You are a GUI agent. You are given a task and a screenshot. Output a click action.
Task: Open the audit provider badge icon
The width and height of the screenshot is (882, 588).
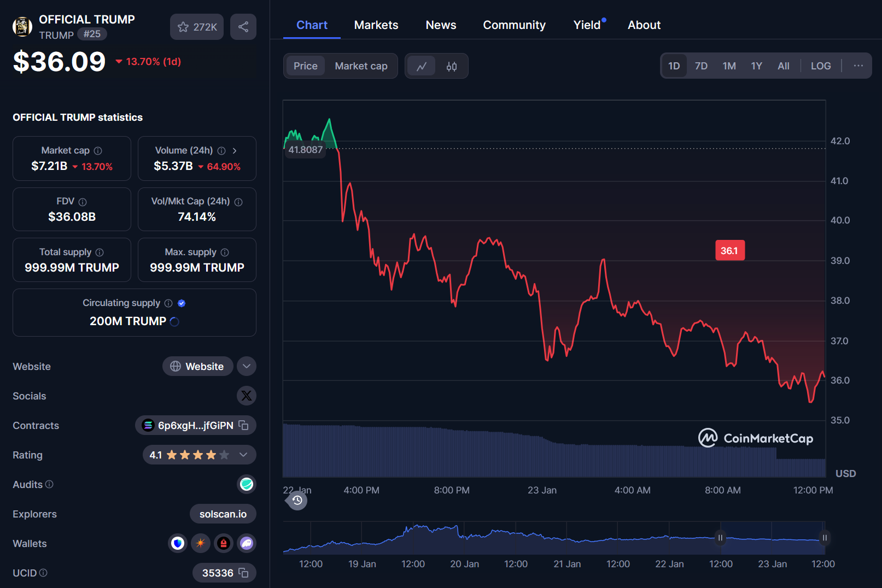(x=247, y=484)
